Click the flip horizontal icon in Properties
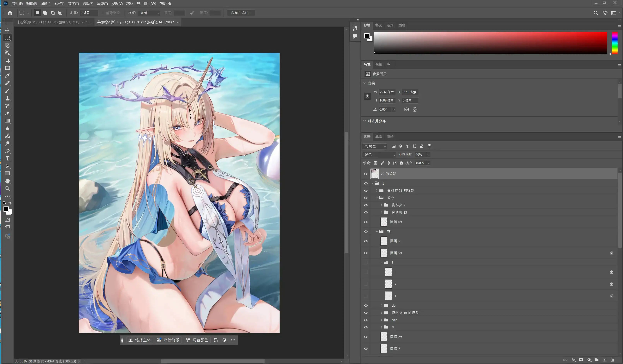The width and height of the screenshot is (623, 364). [406, 109]
